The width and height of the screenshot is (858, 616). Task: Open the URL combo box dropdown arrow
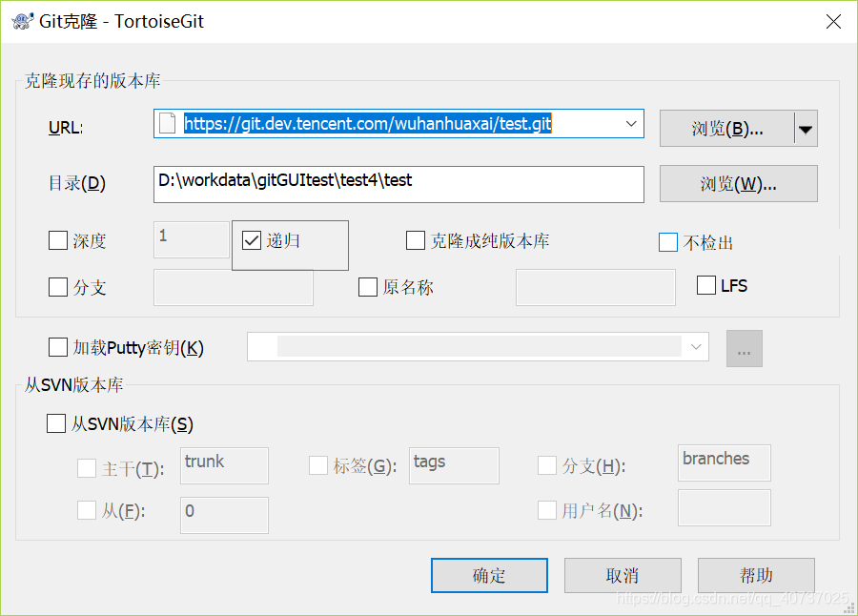pyautogui.click(x=631, y=124)
